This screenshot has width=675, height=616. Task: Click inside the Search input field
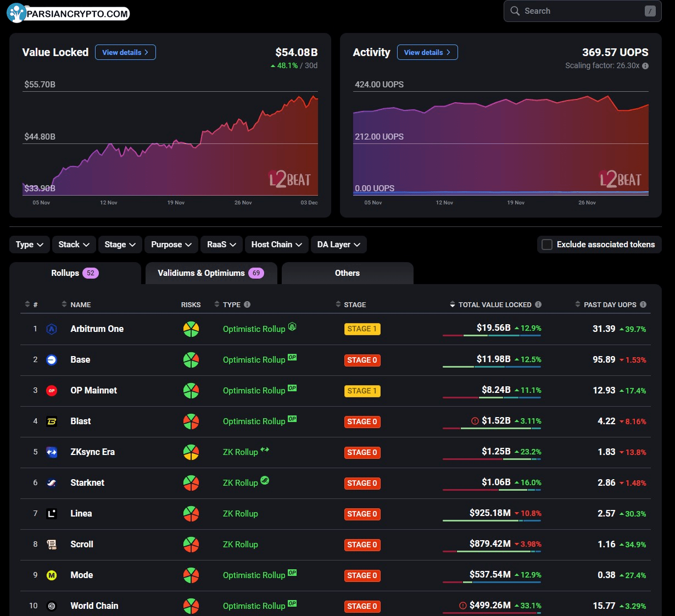pos(582,11)
